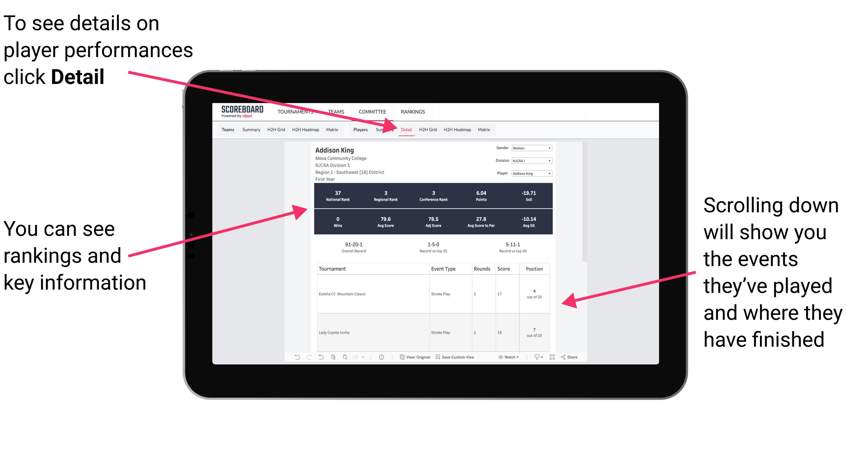Click the Detail tab
The width and height of the screenshot is (868, 467).
[x=404, y=129]
